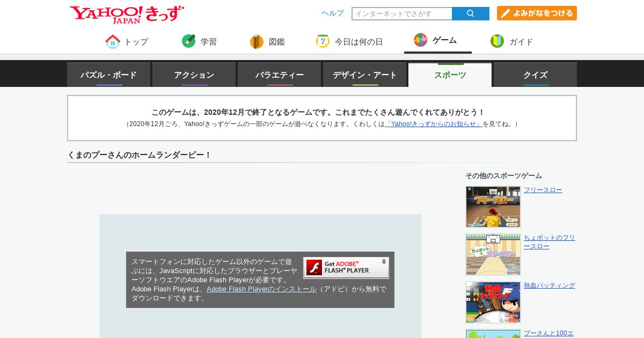Select the ゲーム navigation item
The width and height of the screenshot is (644, 338).
click(438, 41)
